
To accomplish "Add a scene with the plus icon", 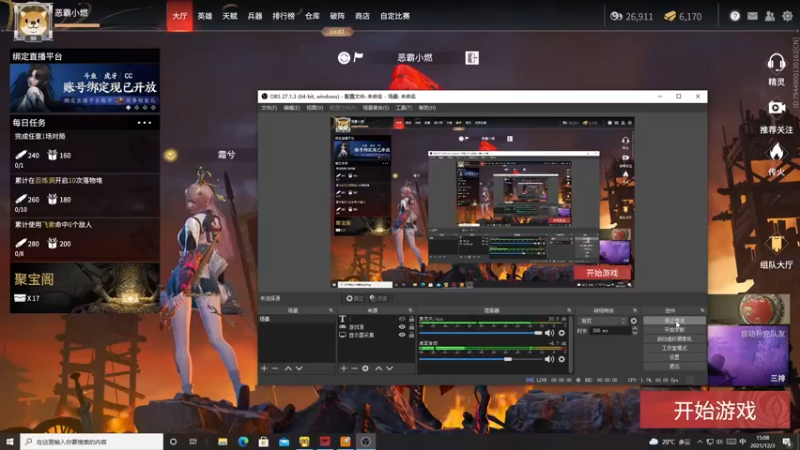I will pos(264,368).
